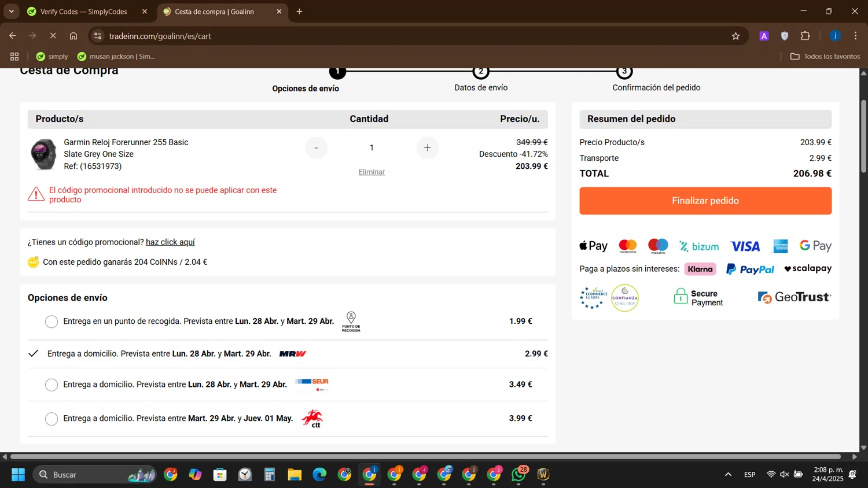The image size is (868, 488).
Task: Open the browser extensions puzzle icon
Action: click(805, 36)
